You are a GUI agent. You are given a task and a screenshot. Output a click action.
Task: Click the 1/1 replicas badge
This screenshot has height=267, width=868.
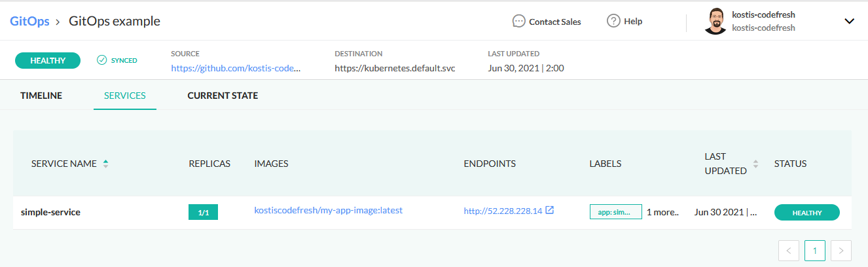[x=203, y=212]
